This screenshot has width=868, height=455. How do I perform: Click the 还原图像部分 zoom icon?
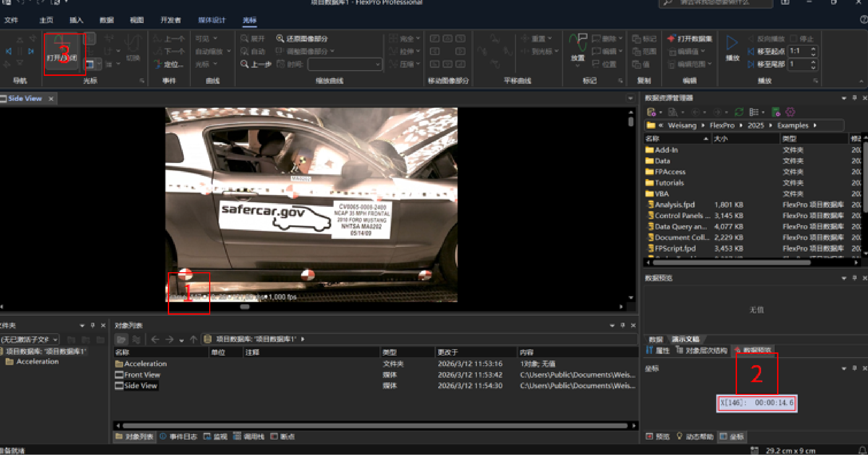pyautogui.click(x=280, y=38)
